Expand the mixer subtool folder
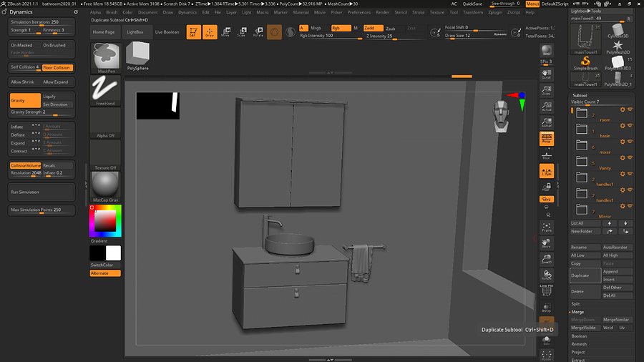This screenshot has height=362, width=644. tap(582, 145)
